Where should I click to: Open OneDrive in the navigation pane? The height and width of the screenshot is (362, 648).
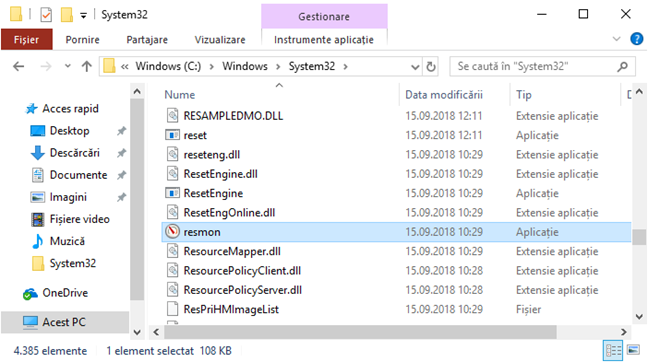coord(65,293)
